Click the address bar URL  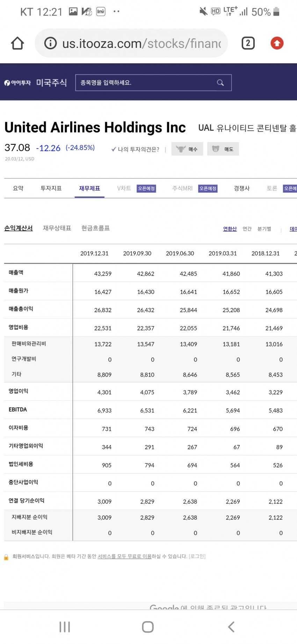pyautogui.click(x=142, y=43)
